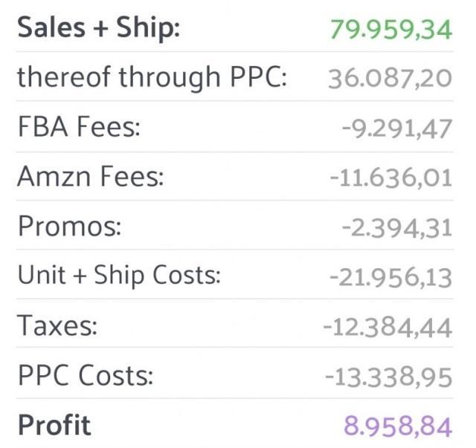Select the -11.636,01 Amzn fees amount
This screenshot has height=448, width=476.
(391, 178)
